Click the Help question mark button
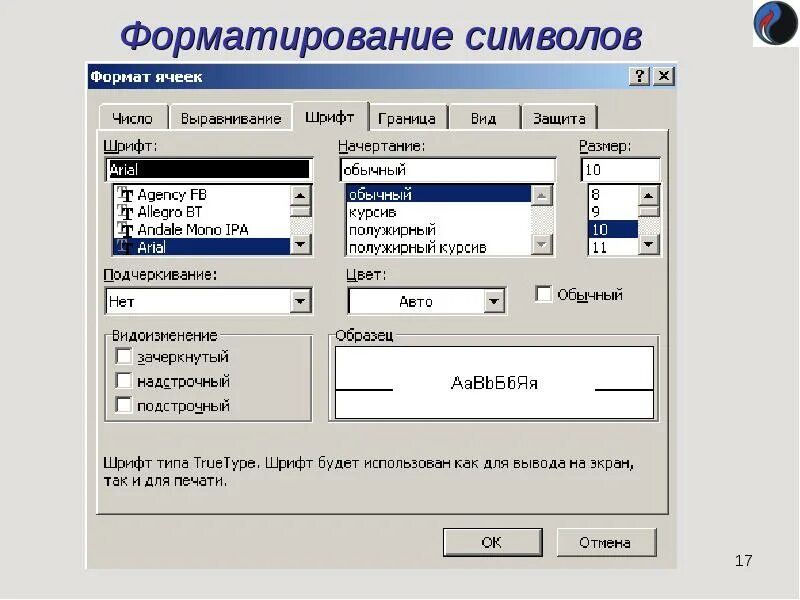 click(639, 77)
